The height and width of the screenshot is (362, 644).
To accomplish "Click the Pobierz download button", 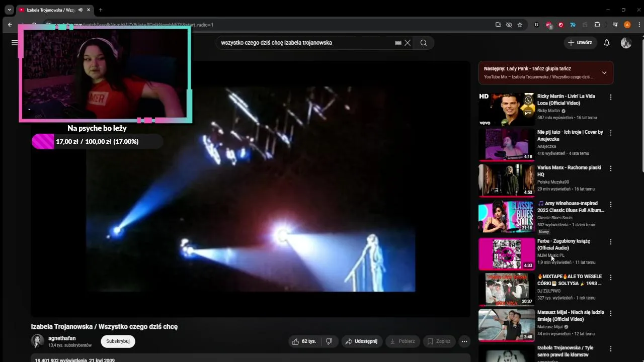I will click(x=403, y=341).
